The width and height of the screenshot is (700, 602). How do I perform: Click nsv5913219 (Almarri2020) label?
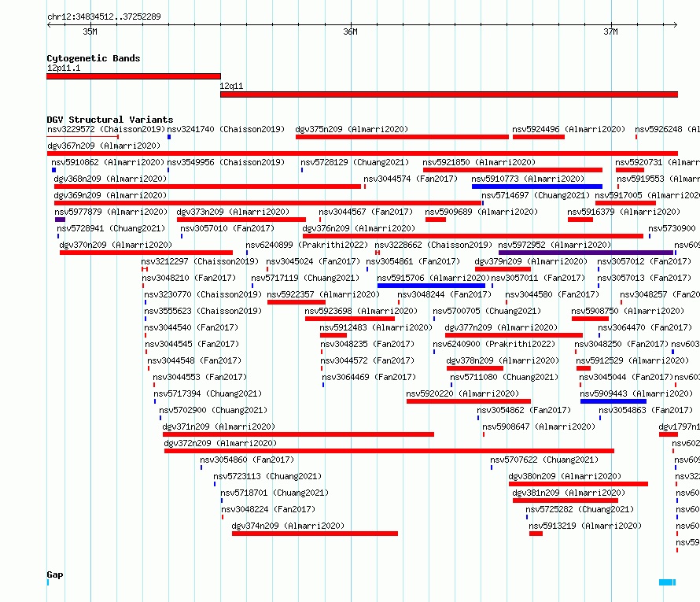585,526
